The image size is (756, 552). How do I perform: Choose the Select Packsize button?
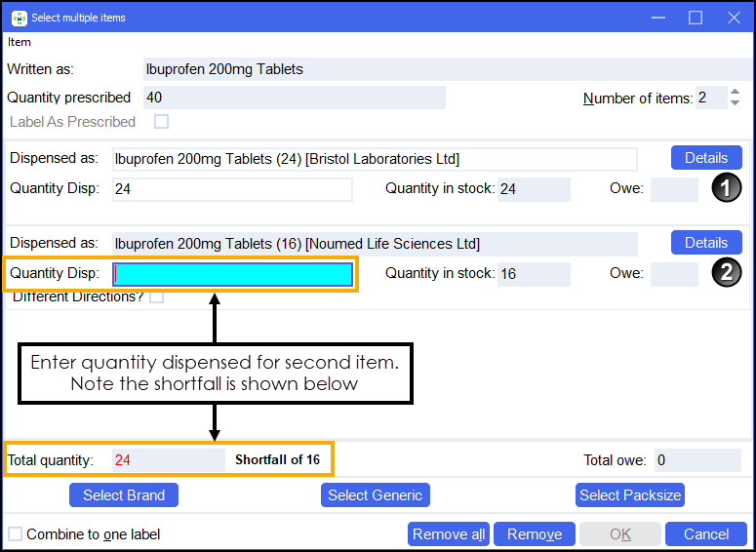click(630, 495)
